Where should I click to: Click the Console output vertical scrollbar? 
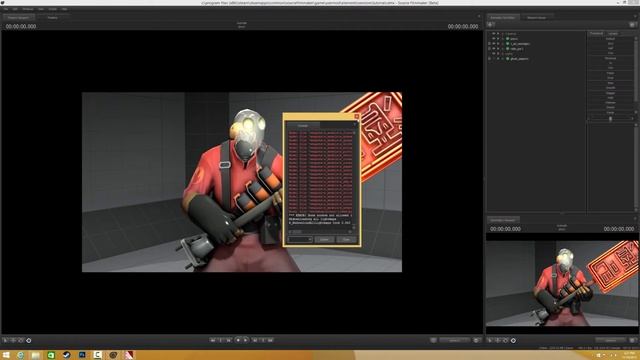click(354, 180)
